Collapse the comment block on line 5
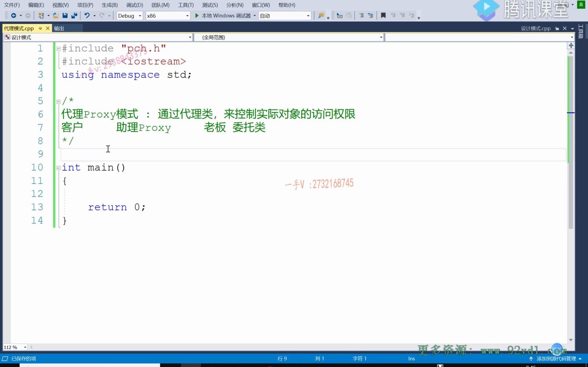 (58, 102)
